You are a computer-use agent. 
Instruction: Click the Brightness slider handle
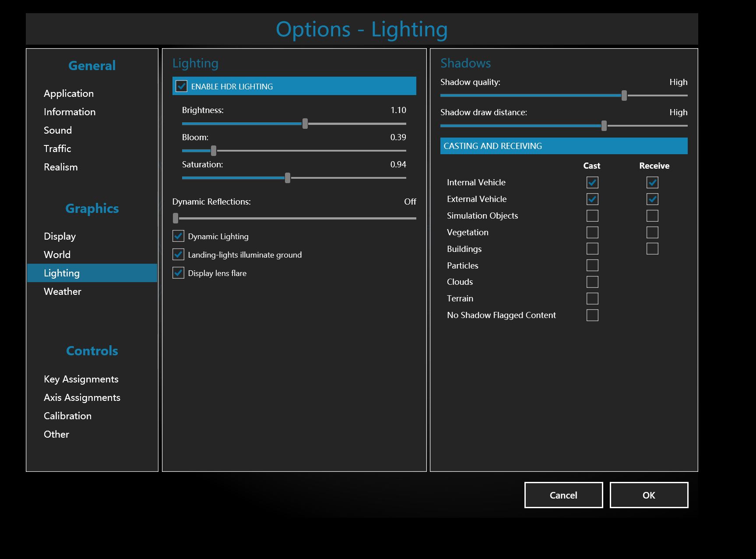tap(305, 124)
